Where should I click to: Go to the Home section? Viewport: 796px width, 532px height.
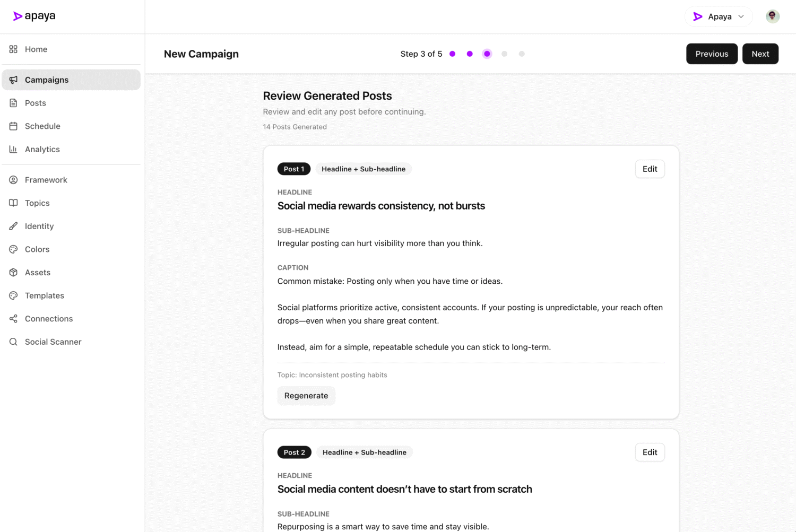[36, 49]
